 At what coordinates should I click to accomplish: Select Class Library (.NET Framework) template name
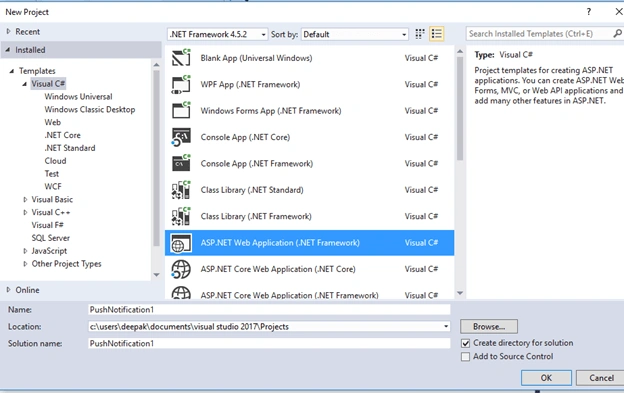[256, 216]
